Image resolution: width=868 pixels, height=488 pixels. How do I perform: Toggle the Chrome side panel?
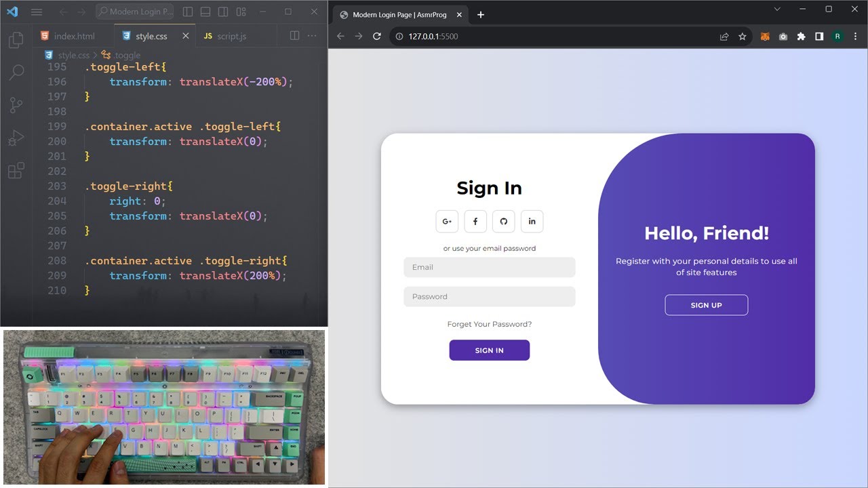(819, 37)
